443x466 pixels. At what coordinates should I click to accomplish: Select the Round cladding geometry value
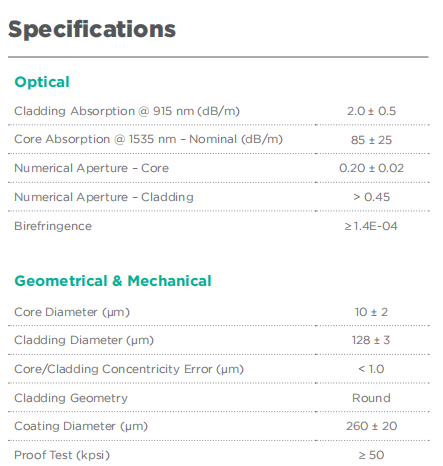pos(371,398)
